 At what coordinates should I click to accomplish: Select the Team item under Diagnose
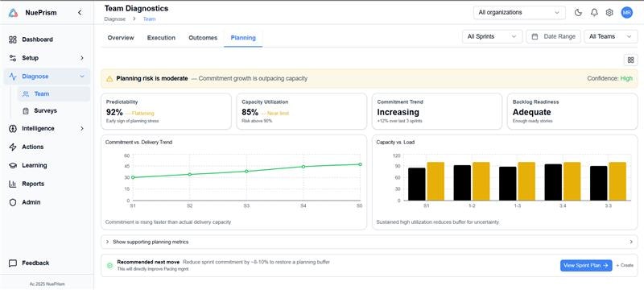click(x=54, y=93)
